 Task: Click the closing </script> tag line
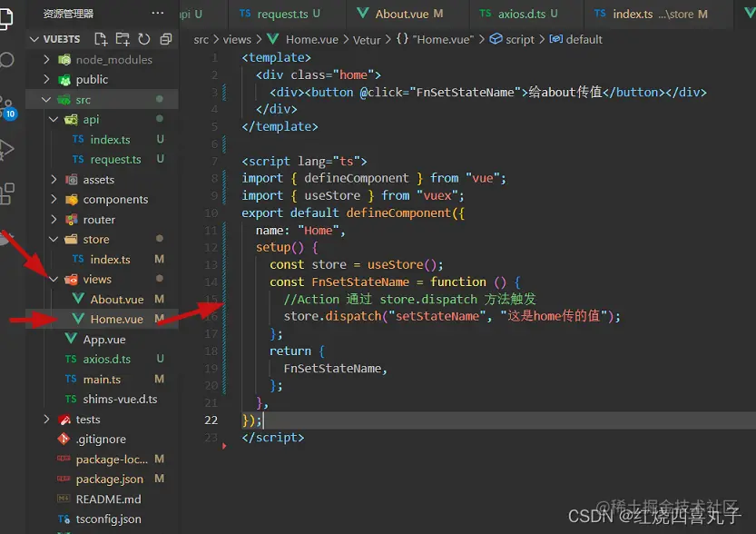273,438
